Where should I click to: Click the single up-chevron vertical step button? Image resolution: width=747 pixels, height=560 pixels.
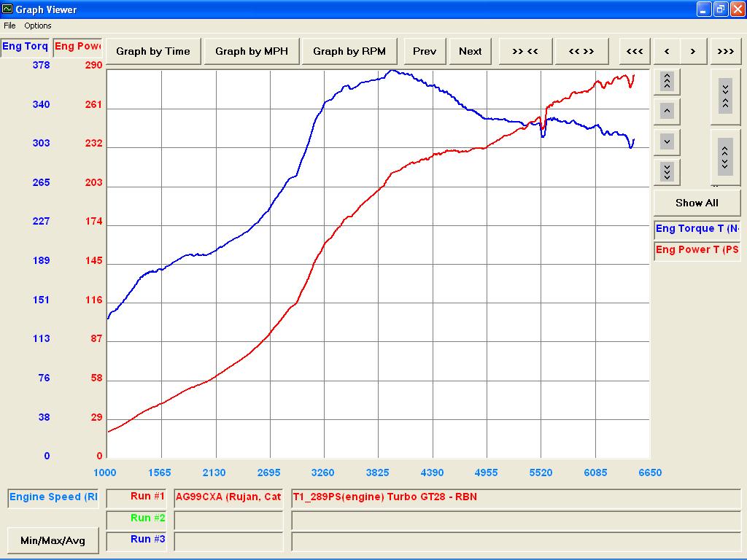[x=667, y=112]
